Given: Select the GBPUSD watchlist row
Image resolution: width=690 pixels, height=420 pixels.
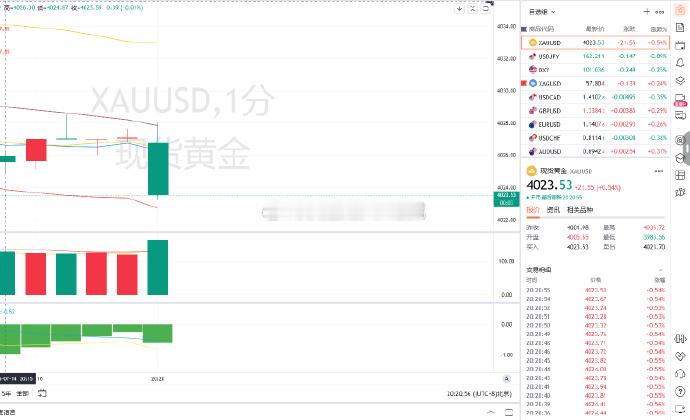Looking at the screenshot, I should (595, 111).
